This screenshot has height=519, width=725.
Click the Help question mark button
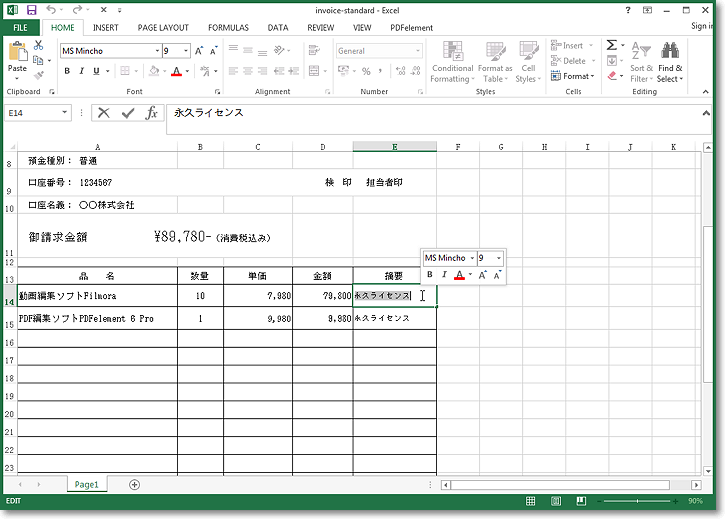pyautogui.click(x=627, y=10)
